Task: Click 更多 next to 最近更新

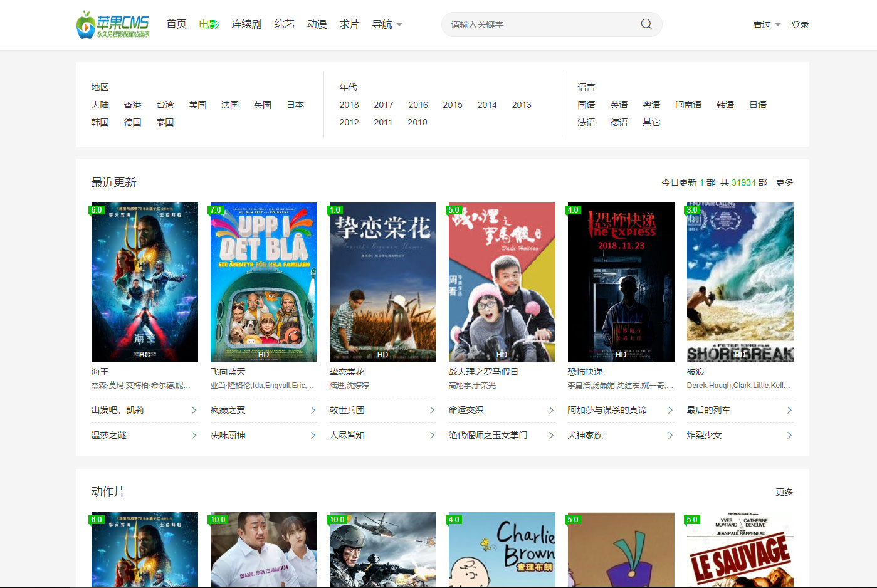Action: coord(784,182)
